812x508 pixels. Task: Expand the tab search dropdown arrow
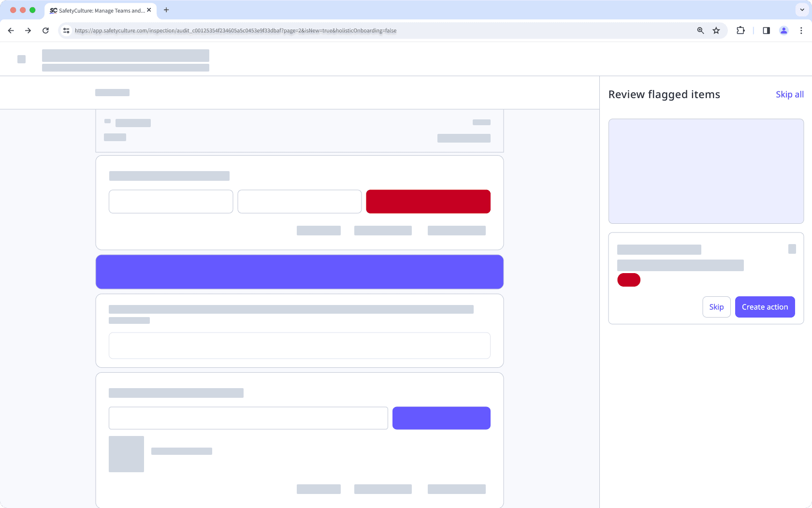[x=802, y=10]
